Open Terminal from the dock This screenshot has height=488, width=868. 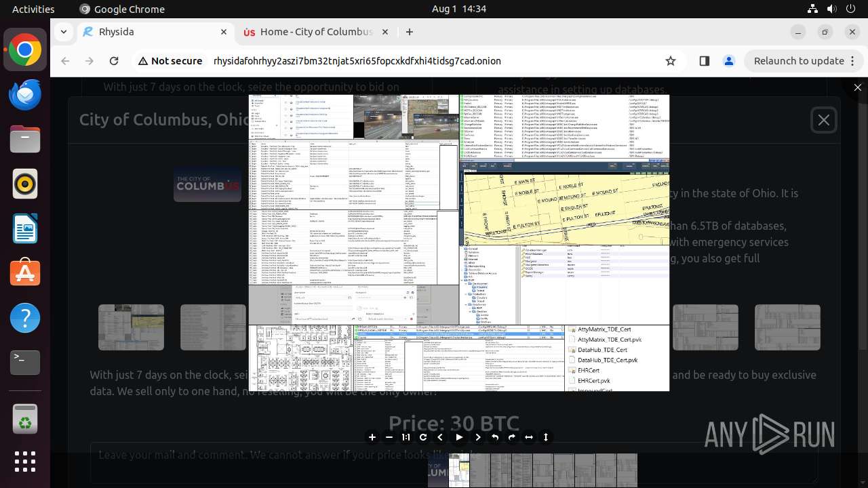point(25,363)
